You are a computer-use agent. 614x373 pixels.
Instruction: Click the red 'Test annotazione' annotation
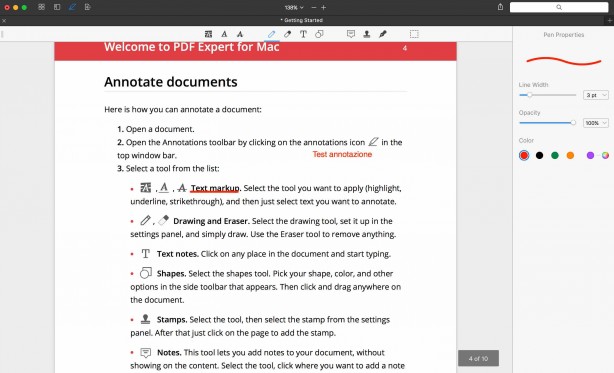click(342, 154)
